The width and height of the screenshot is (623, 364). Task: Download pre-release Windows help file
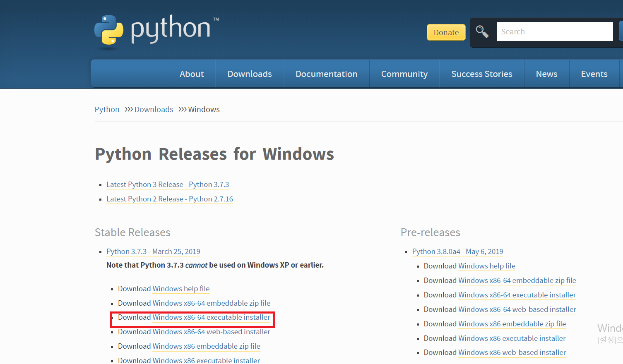click(x=487, y=266)
